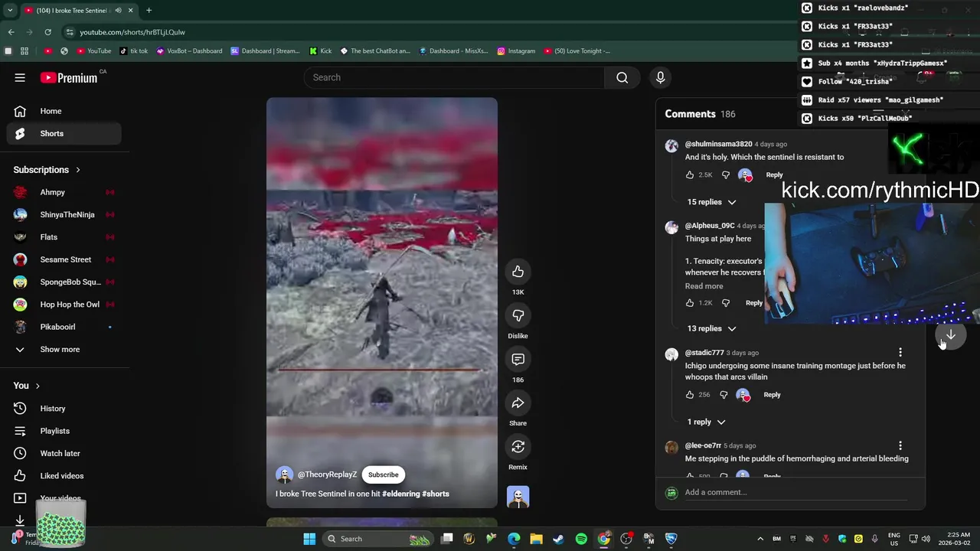Image resolution: width=980 pixels, height=551 pixels.
Task: Open Windows Start menu
Action: tap(309, 539)
